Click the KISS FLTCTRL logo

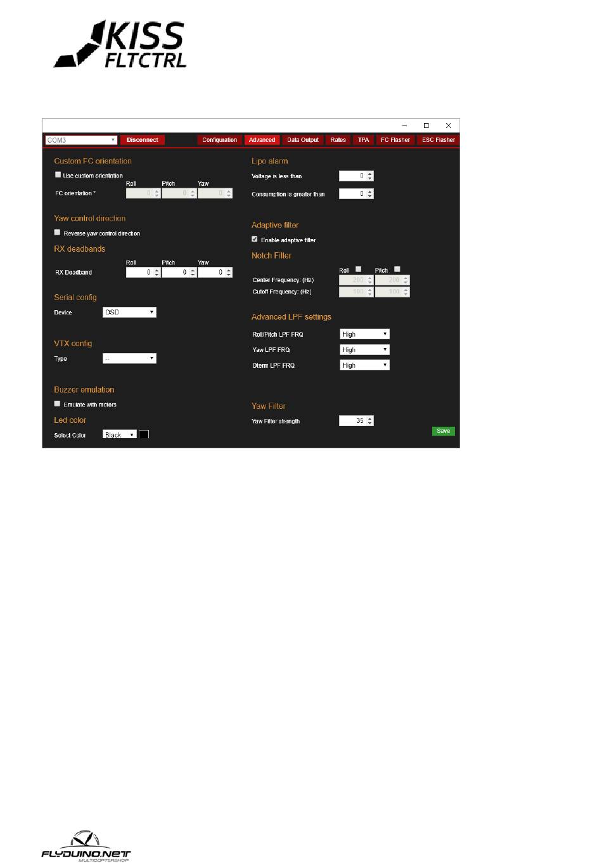[120, 44]
